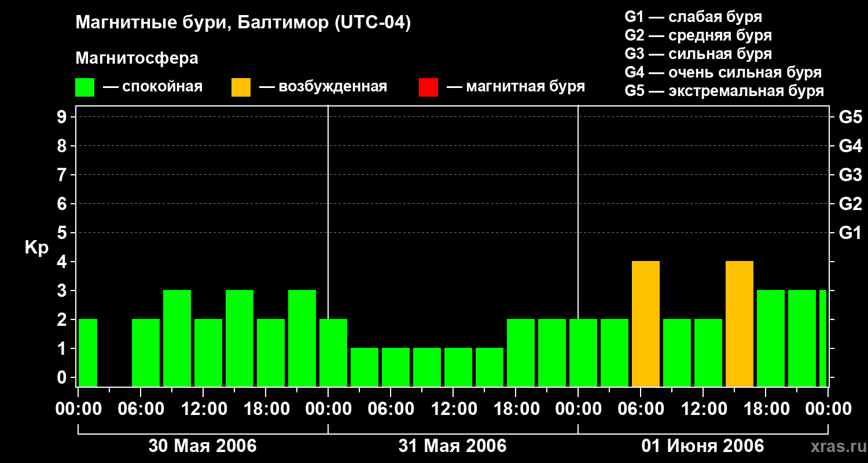Click the right-axis label G4
Screen dimensions: 868x463
point(850,146)
